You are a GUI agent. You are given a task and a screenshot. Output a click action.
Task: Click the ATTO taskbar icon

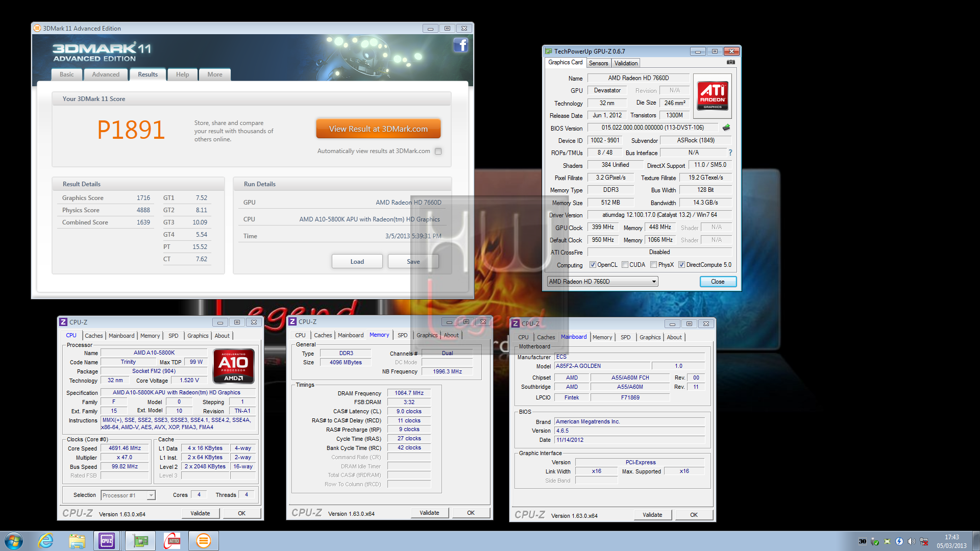[x=172, y=541]
